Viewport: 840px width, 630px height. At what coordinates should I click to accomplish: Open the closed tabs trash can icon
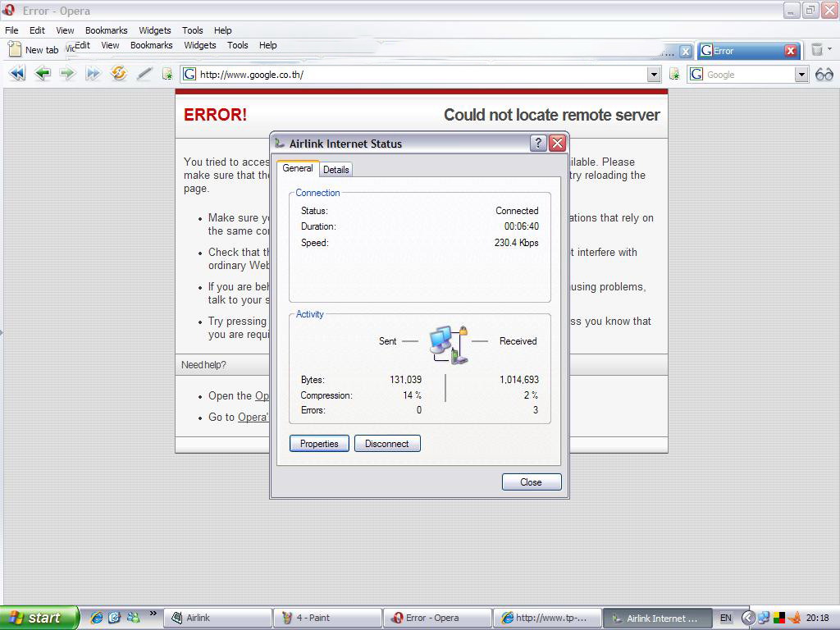[817, 50]
